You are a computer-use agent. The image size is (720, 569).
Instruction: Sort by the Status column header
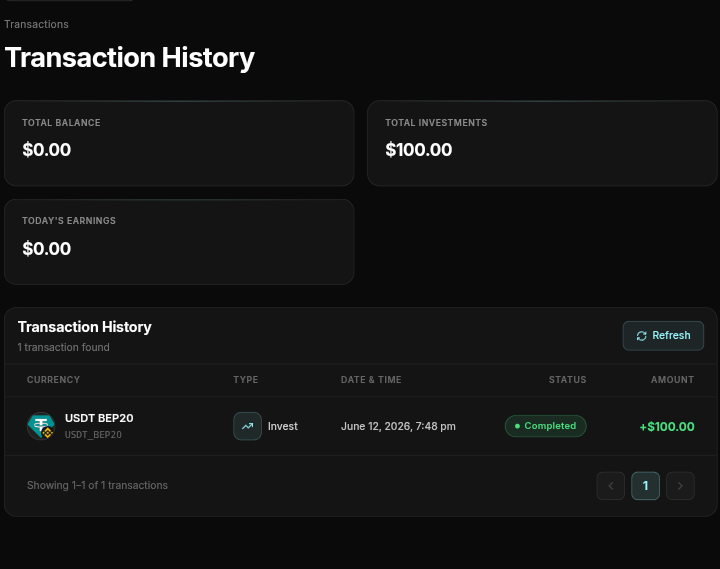pos(568,380)
